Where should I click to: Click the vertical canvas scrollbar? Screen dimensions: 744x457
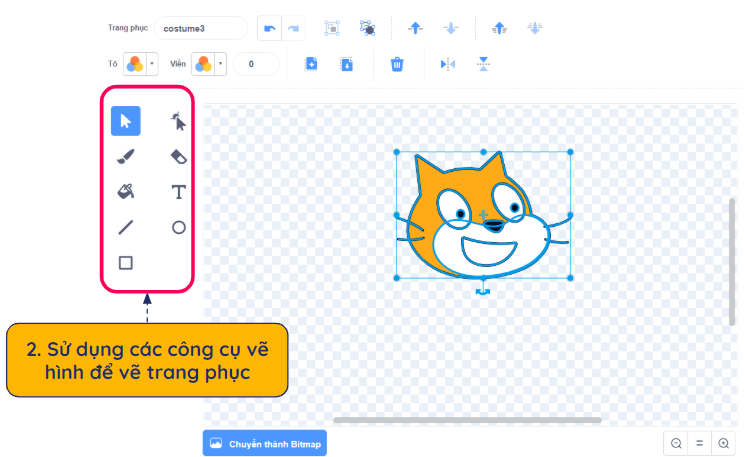tap(732, 262)
